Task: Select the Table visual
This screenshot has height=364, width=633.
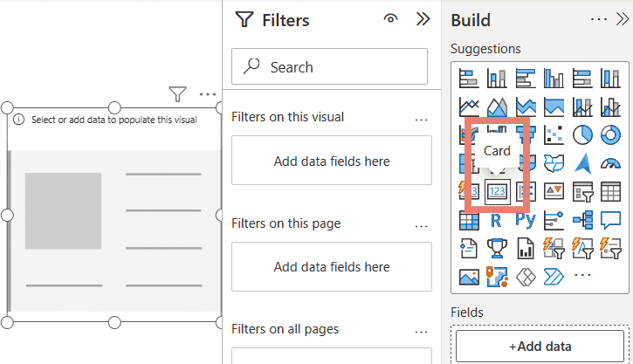Action: (x=610, y=191)
